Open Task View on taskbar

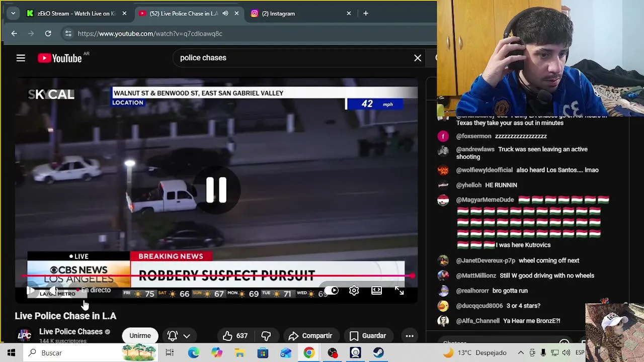pyautogui.click(x=170, y=353)
